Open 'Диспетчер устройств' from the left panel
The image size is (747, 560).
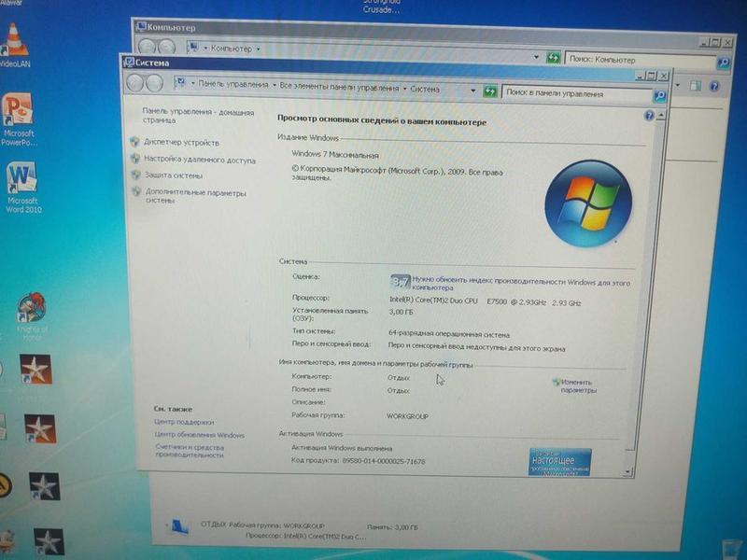(x=182, y=143)
